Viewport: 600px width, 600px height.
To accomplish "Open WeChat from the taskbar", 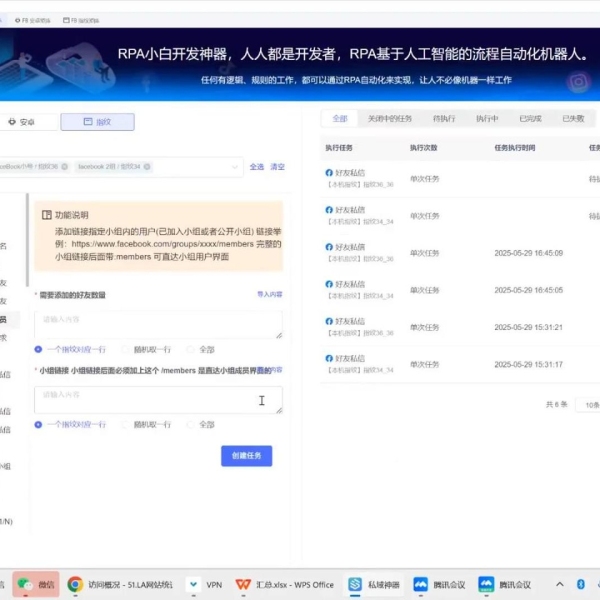I will [36, 584].
